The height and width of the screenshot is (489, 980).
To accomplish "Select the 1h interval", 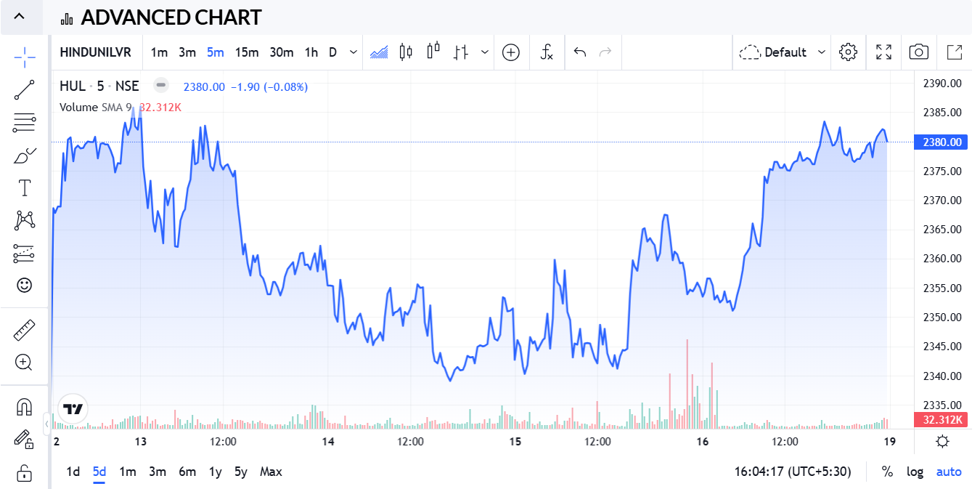I will coord(311,52).
